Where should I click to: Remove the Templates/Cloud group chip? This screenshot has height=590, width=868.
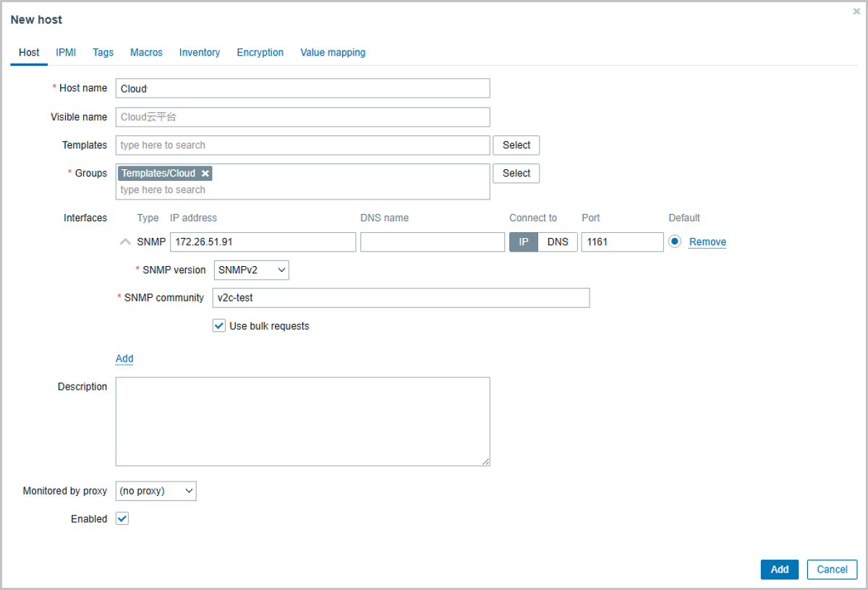pos(205,173)
